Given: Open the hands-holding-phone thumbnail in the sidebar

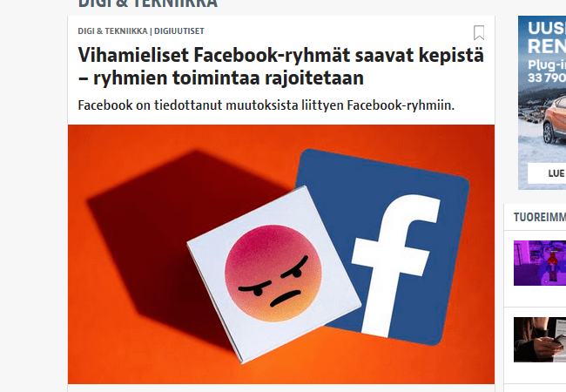Looking at the screenshot, I should point(540,340).
